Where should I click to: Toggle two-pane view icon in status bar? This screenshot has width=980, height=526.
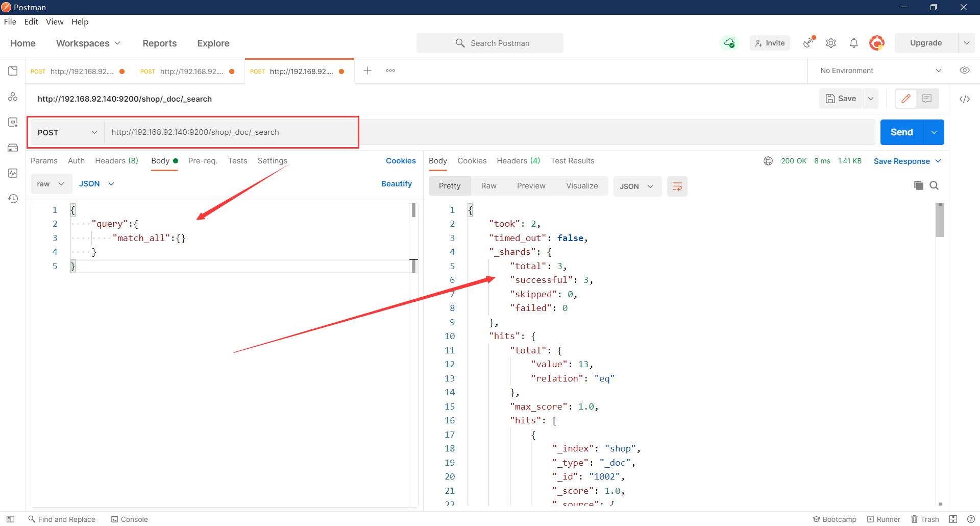click(x=953, y=519)
